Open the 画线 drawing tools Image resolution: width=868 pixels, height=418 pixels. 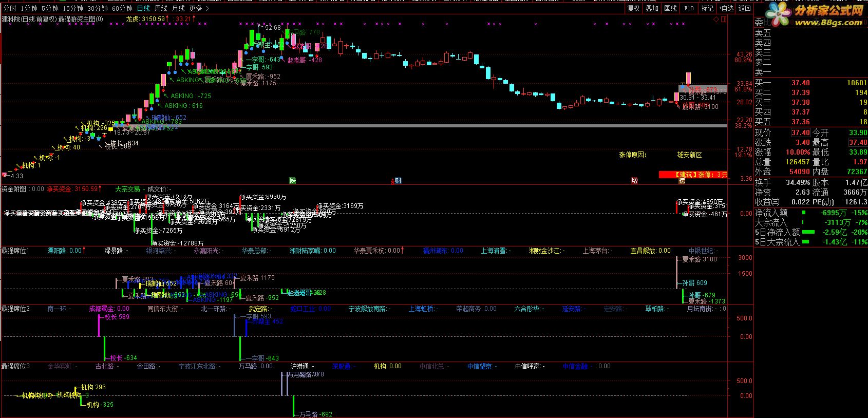pyautogui.click(x=670, y=8)
